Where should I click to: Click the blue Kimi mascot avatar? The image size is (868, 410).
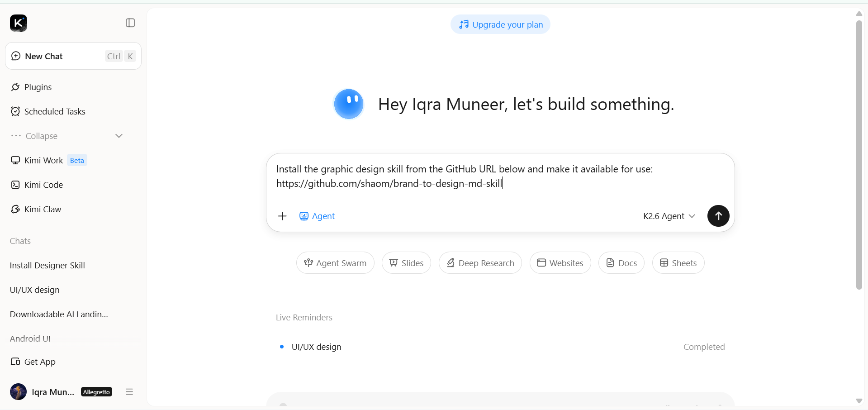pos(349,104)
